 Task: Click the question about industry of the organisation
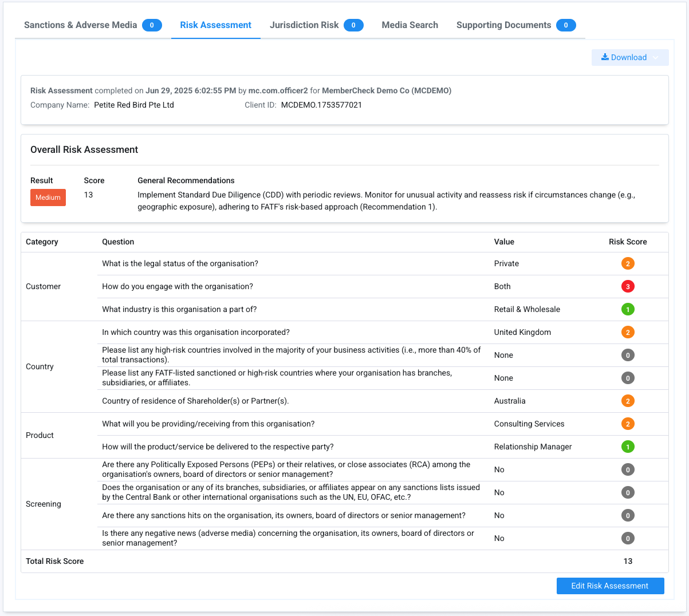179,309
